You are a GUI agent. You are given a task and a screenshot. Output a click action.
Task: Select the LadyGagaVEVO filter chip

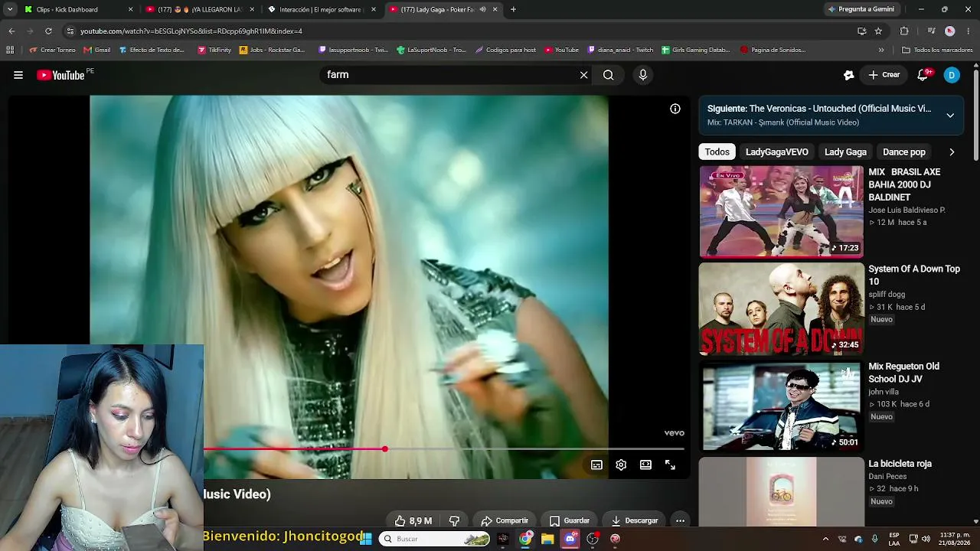coord(777,152)
